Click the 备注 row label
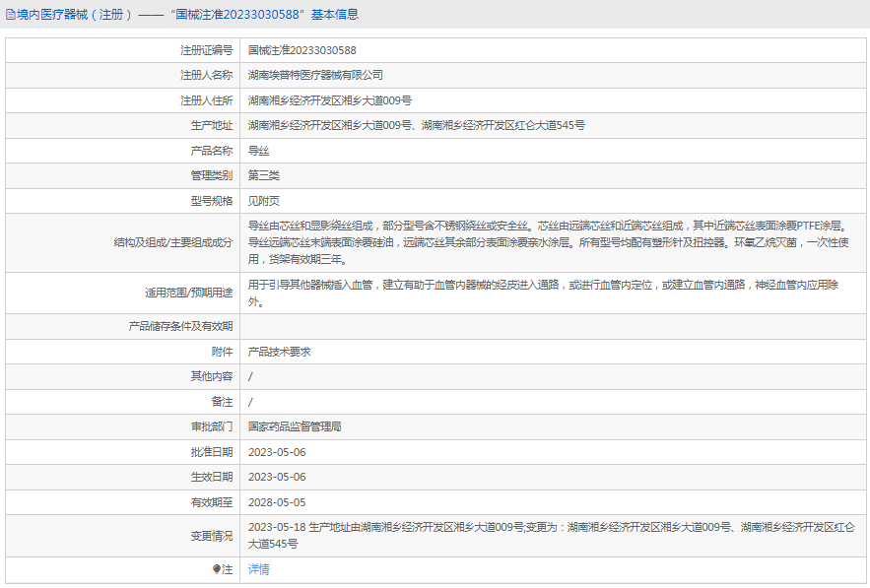 [x=222, y=402]
